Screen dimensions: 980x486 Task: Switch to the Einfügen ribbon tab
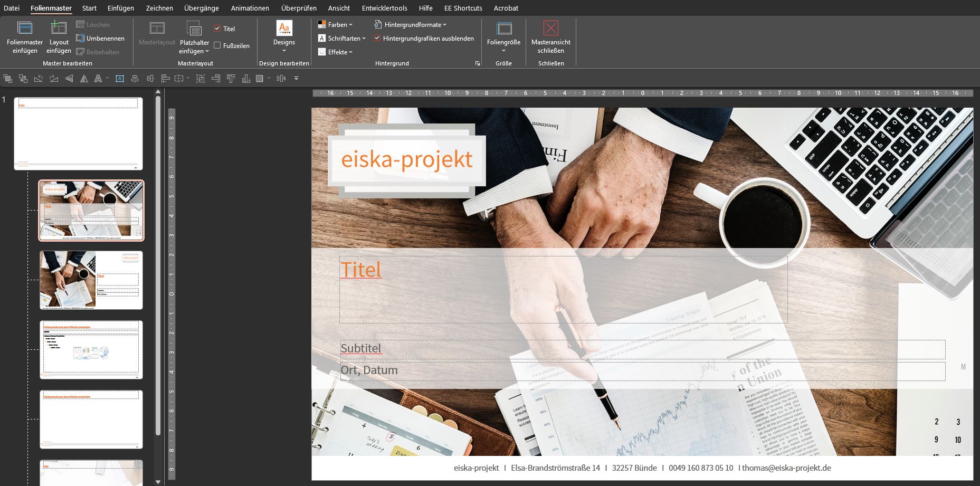121,8
